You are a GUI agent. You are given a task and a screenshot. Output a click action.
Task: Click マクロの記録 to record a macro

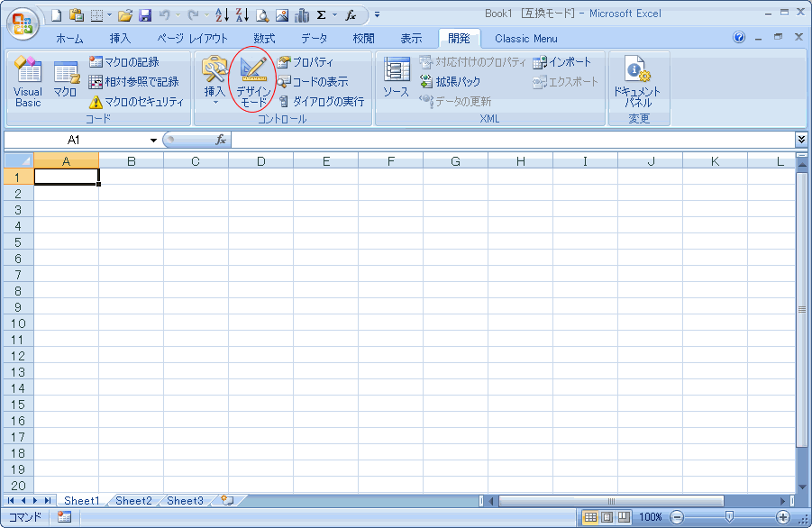tap(124, 62)
